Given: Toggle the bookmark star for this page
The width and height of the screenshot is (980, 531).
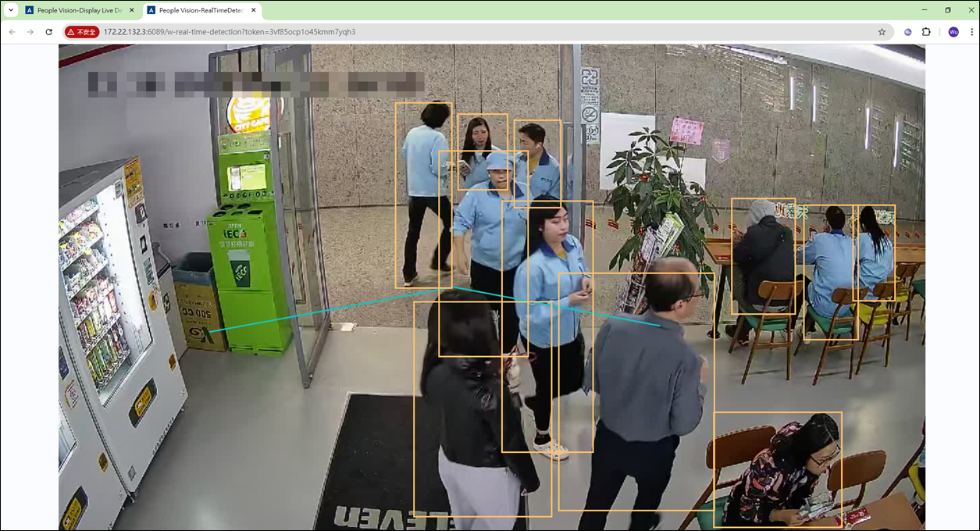Looking at the screenshot, I should click(882, 32).
